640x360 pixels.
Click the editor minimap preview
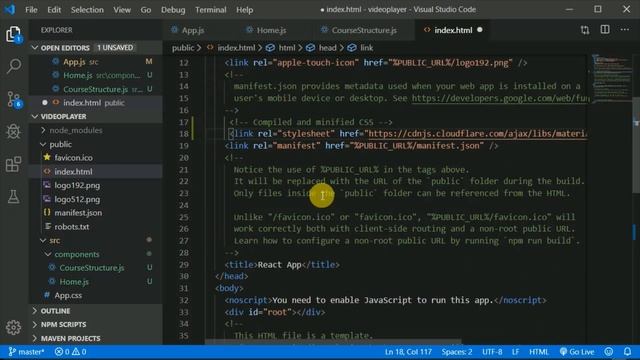click(x=611, y=78)
